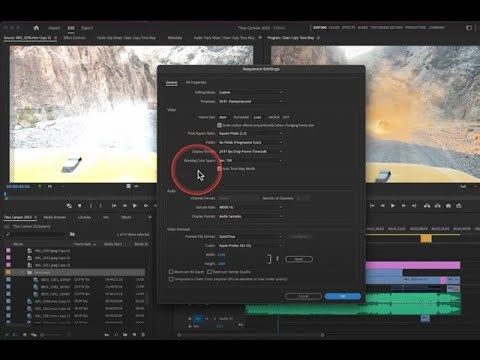Select the highlighted bin folder row in Project panel
Image resolution: width=480 pixels, height=360 pixels.
75,272
